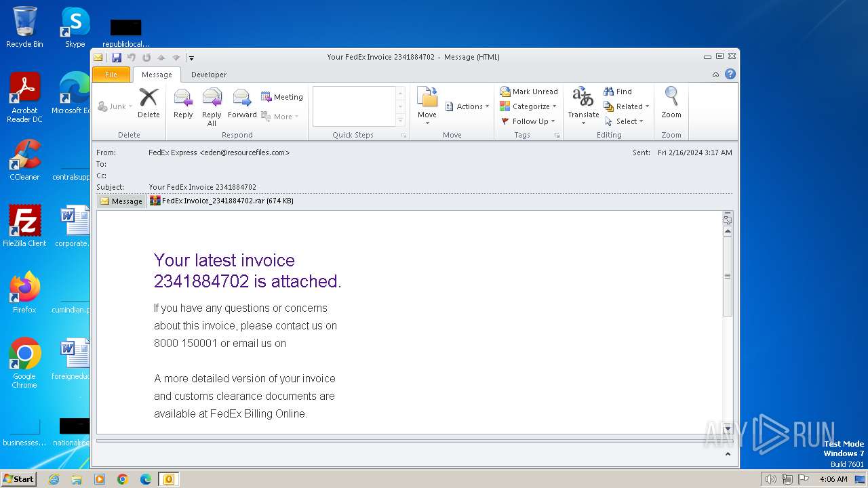The image size is (868, 488).
Task: Open Acrobat Reader DC desktop shortcut
Action: click(24, 98)
